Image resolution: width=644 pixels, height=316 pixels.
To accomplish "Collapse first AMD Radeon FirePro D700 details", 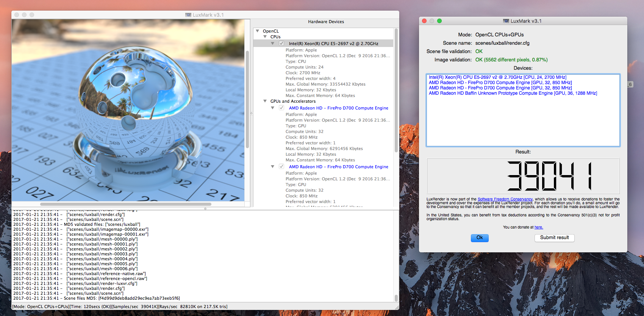I will [x=273, y=108].
